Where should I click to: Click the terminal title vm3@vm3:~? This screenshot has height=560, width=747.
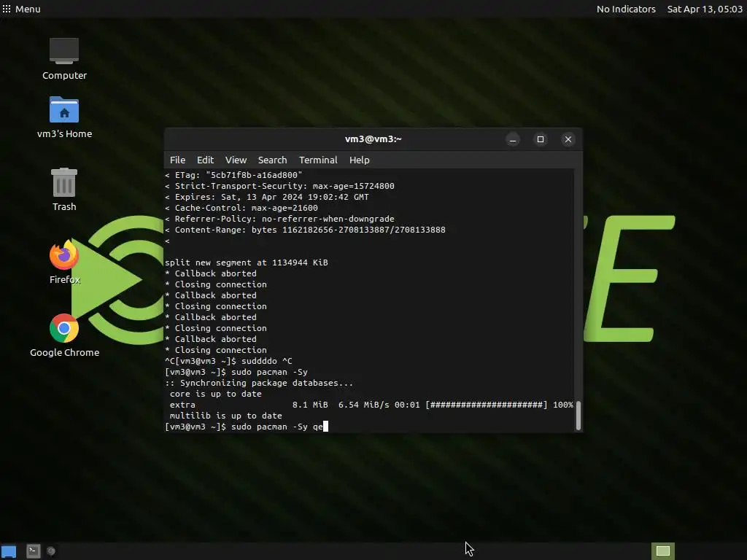click(373, 139)
